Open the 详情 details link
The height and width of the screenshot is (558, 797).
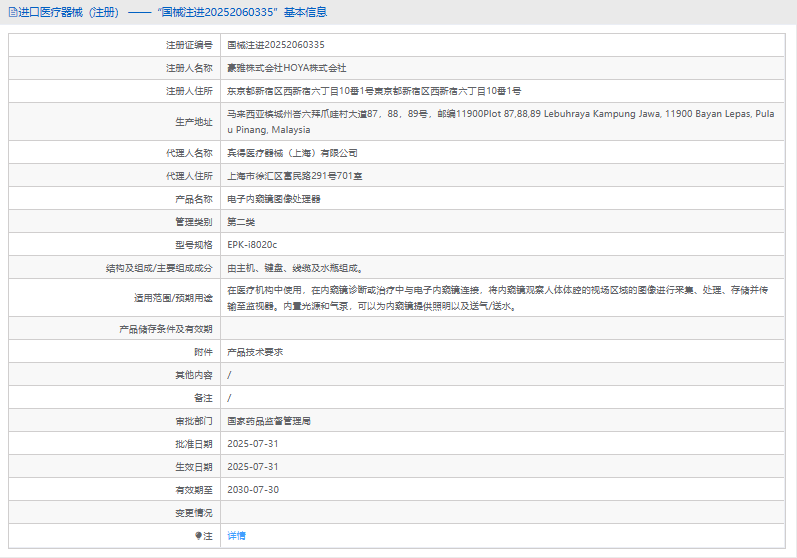(x=236, y=536)
